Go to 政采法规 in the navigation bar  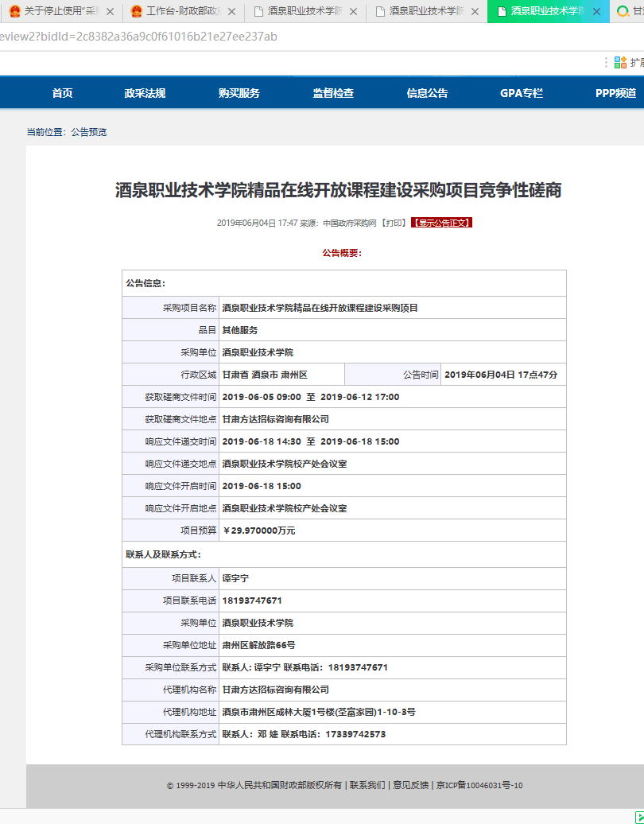coord(145,93)
